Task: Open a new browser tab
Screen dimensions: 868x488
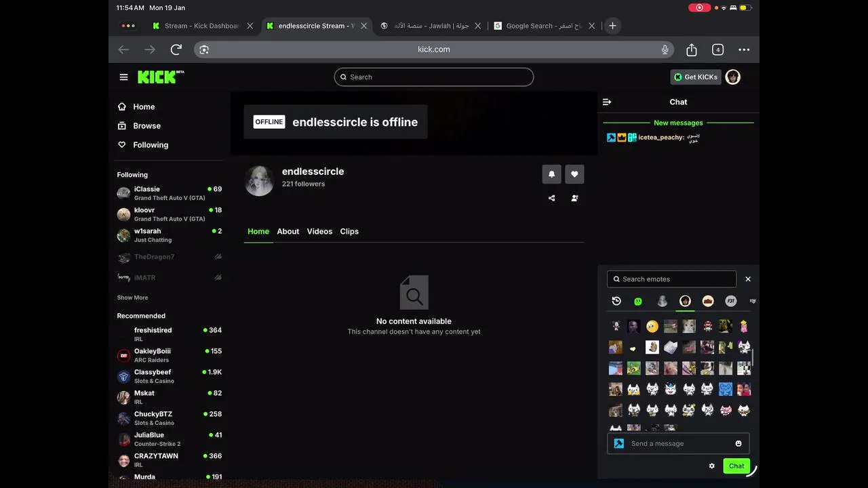Action: (x=612, y=26)
